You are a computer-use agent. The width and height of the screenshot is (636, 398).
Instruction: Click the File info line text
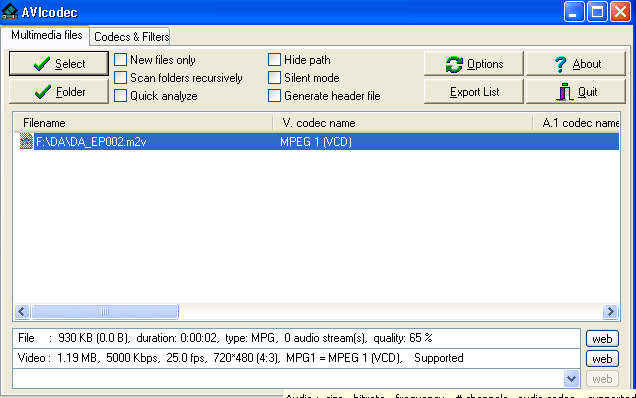point(225,338)
